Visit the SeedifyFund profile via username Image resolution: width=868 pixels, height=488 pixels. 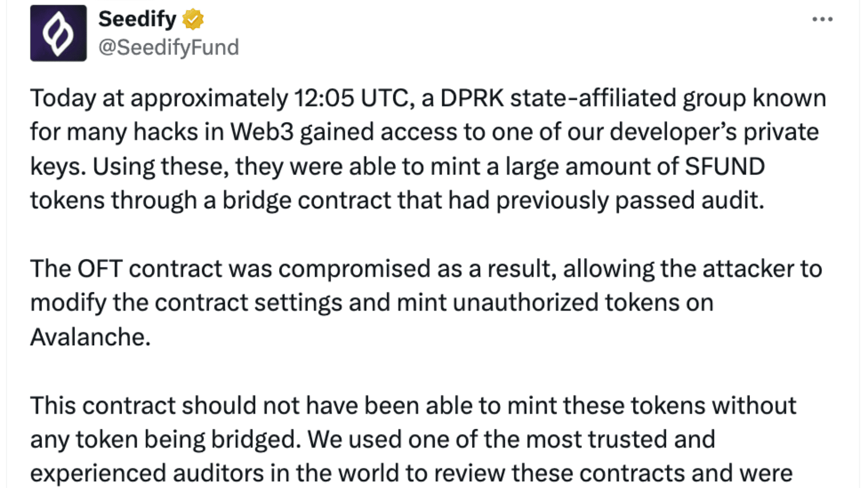169,47
